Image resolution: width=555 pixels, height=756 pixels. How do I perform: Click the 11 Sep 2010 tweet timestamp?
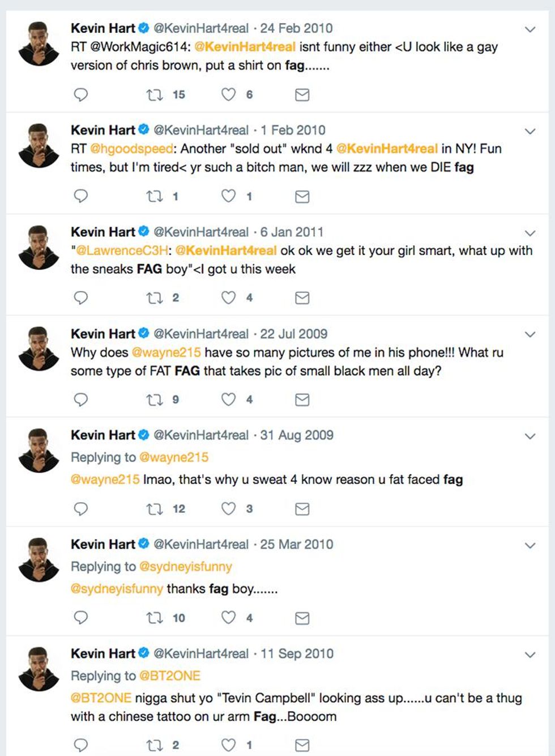coord(297,653)
